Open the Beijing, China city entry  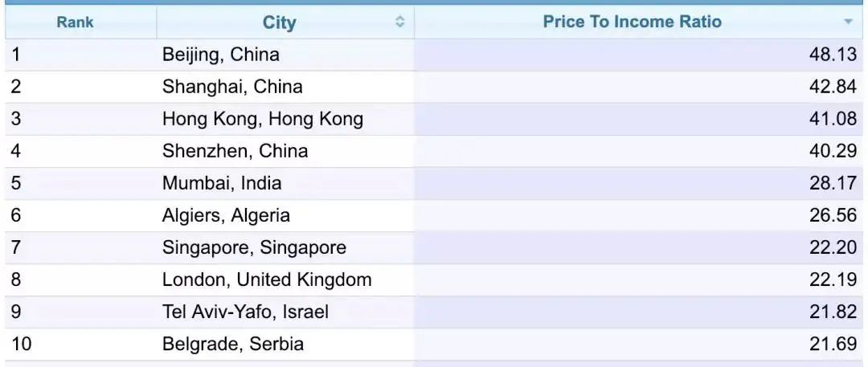coord(220,55)
